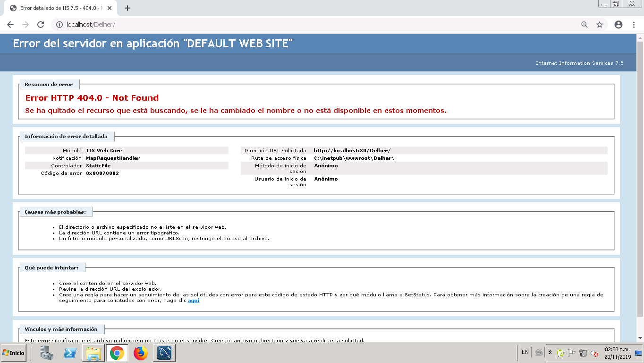
Task: Click the physical path C:\inetpub\wwwroot\Delher\
Action: tap(354, 158)
